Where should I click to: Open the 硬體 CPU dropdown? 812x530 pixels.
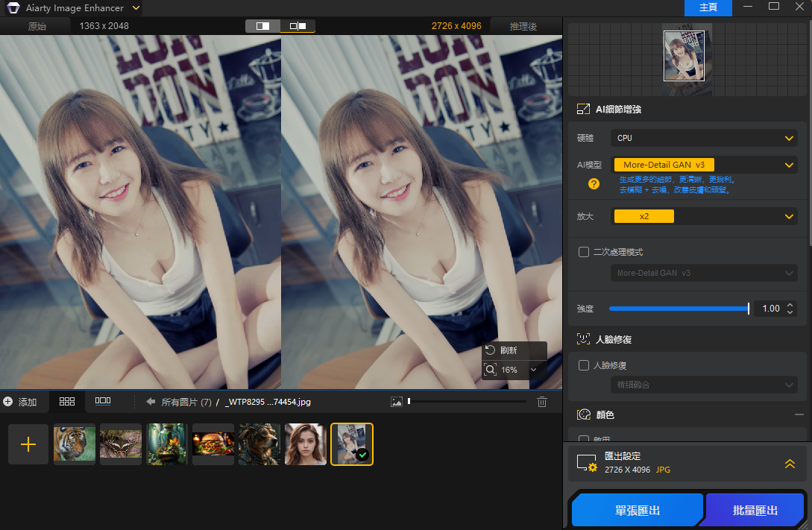704,138
